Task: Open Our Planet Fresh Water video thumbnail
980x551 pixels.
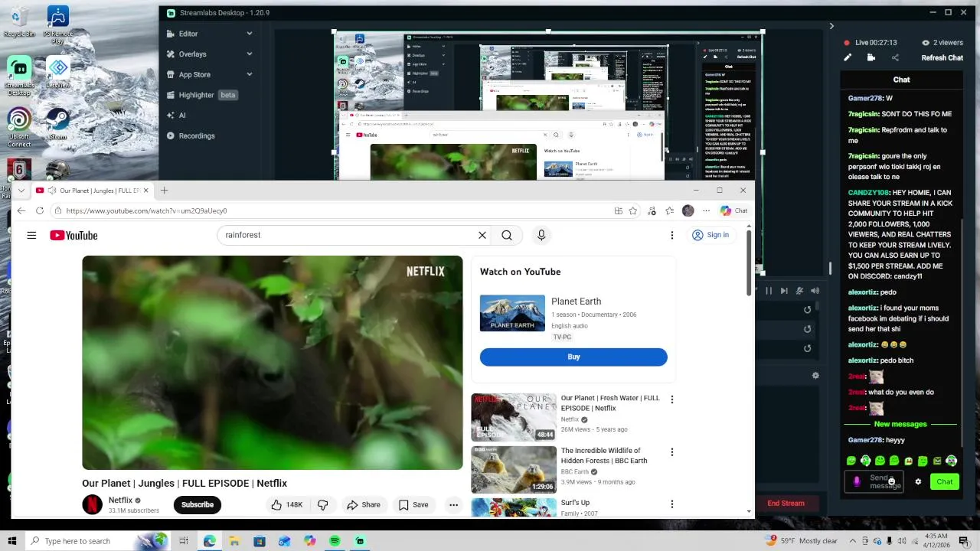Action: point(514,417)
